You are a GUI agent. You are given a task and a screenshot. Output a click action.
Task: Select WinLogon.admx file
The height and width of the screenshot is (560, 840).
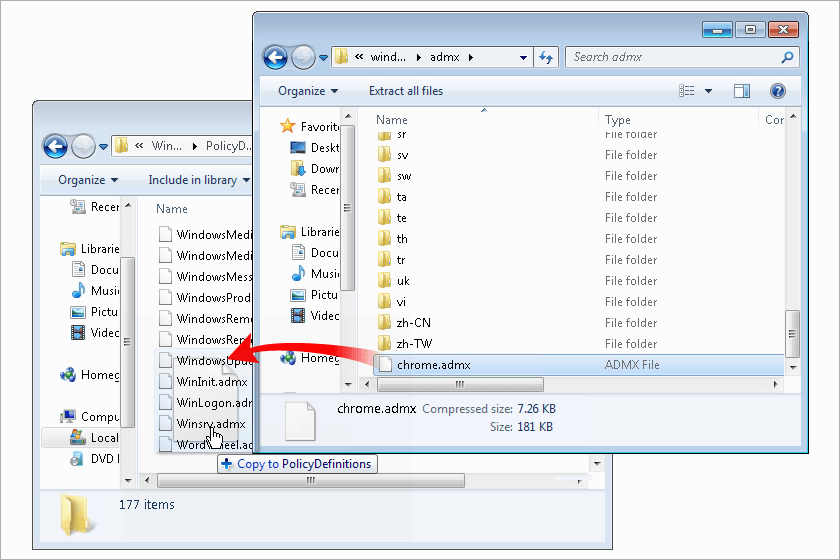coord(205,403)
